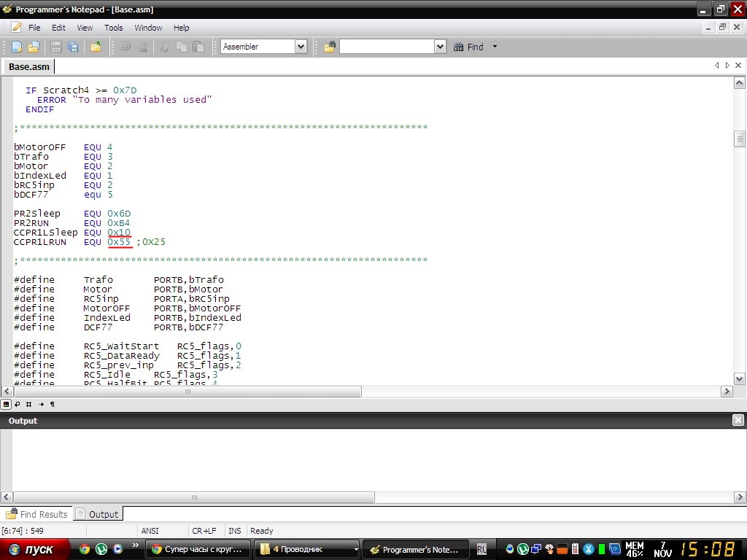Click the Save disk icon

56,47
